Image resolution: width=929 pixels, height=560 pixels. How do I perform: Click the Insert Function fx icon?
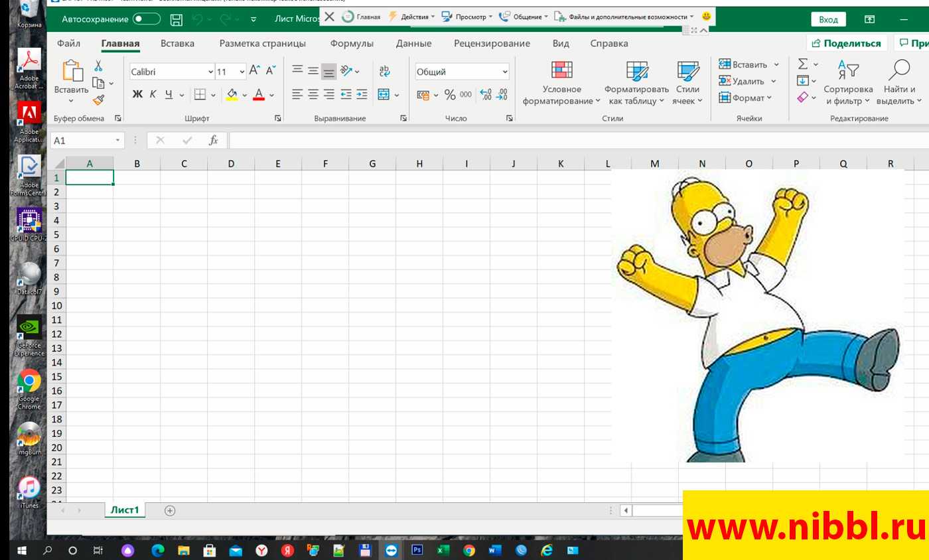213,140
